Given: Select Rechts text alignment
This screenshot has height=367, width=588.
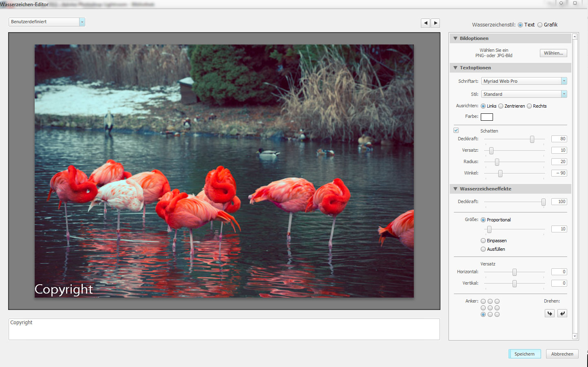Looking at the screenshot, I should pyautogui.click(x=529, y=106).
